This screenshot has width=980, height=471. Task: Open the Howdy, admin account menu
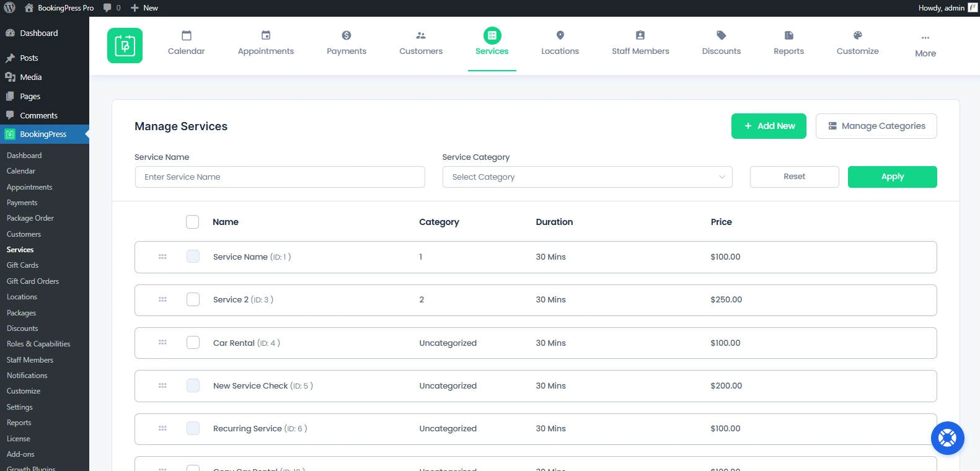(948, 8)
